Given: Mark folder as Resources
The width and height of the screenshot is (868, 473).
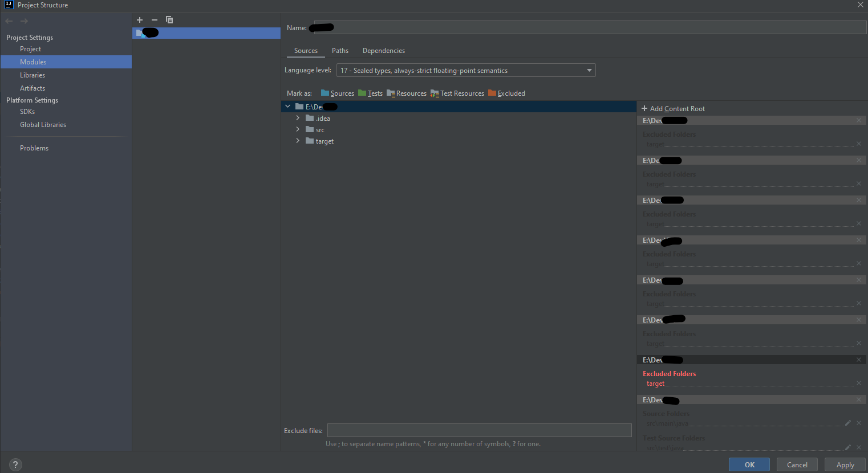Looking at the screenshot, I should point(407,93).
